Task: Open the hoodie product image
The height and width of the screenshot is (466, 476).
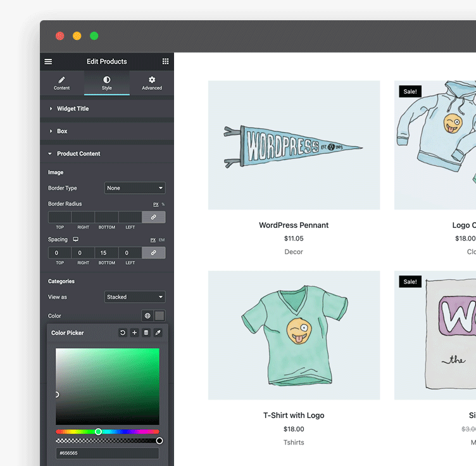Action: pyautogui.click(x=435, y=145)
